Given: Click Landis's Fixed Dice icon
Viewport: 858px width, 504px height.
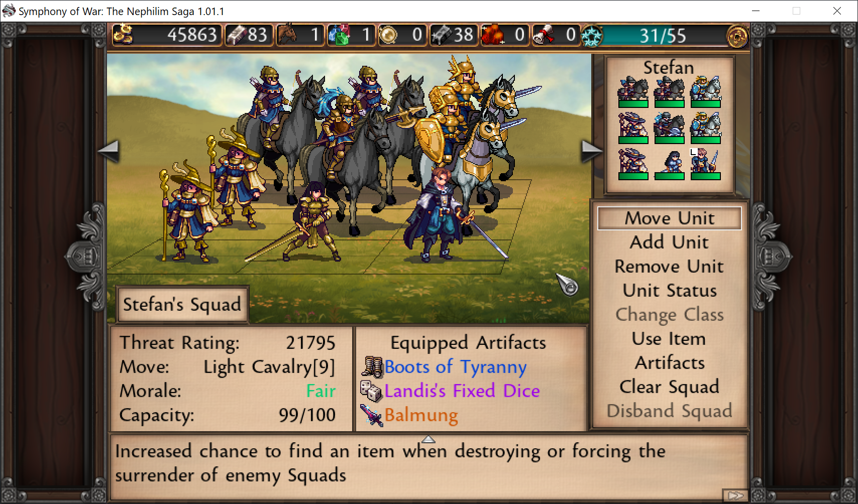Looking at the screenshot, I should (372, 391).
